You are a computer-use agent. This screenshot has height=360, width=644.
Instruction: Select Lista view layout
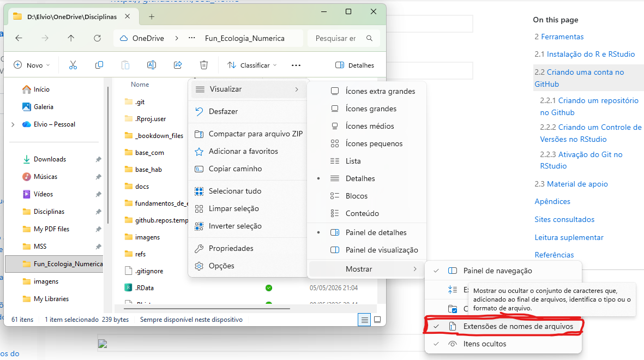(x=367, y=161)
